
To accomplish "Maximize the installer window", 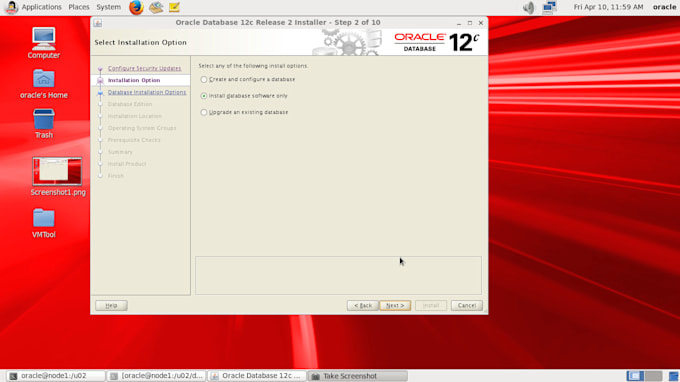I will point(470,23).
